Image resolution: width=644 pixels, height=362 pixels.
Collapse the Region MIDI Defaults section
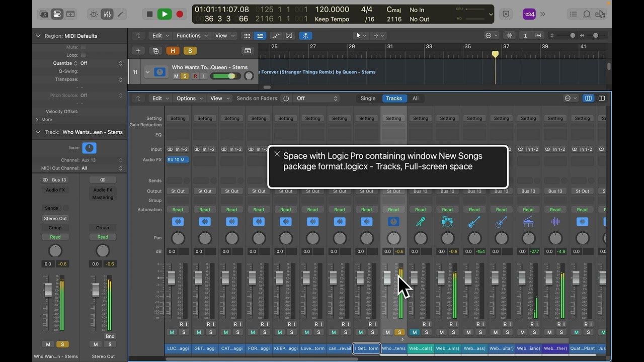pos(38,36)
